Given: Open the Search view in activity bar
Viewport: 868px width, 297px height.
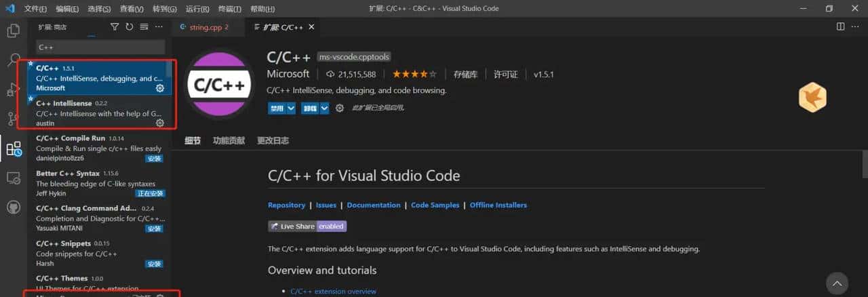Looking at the screenshot, I should 13,60.
